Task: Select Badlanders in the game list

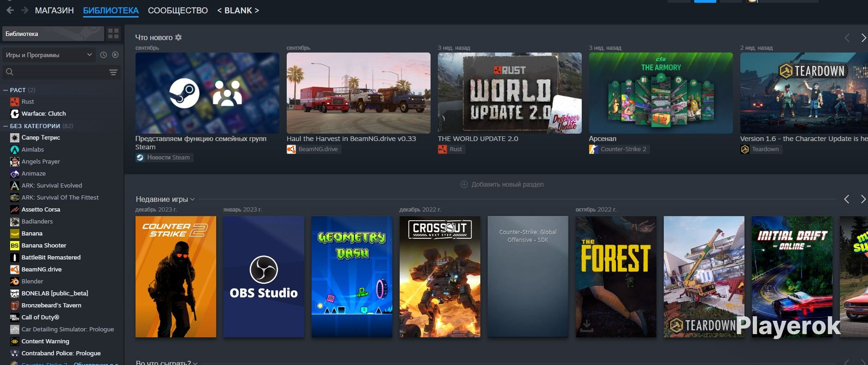Action: tap(37, 222)
